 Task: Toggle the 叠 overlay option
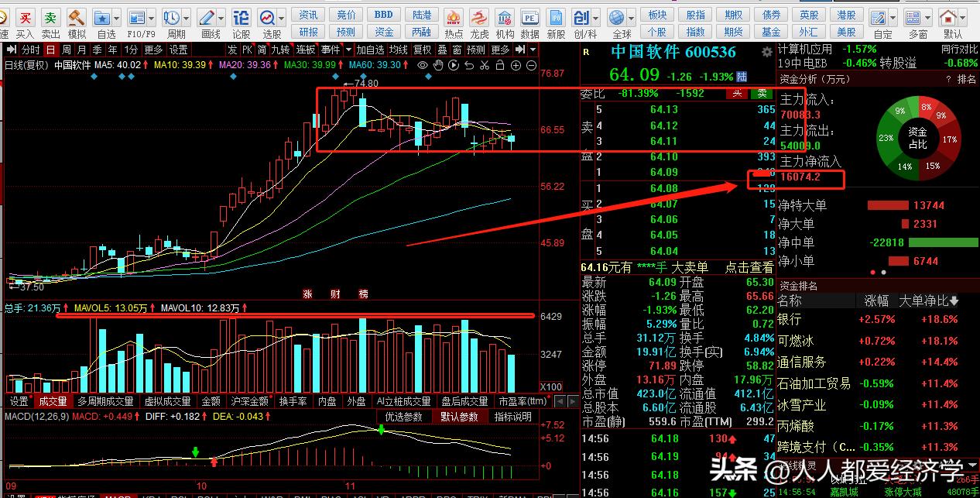[442, 50]
